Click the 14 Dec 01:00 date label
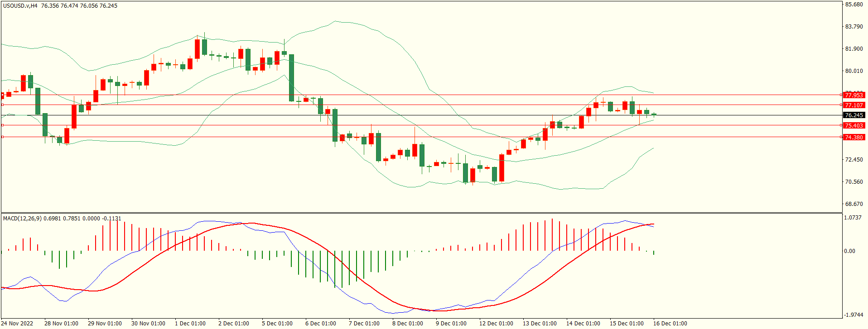 tap(583, 324)
